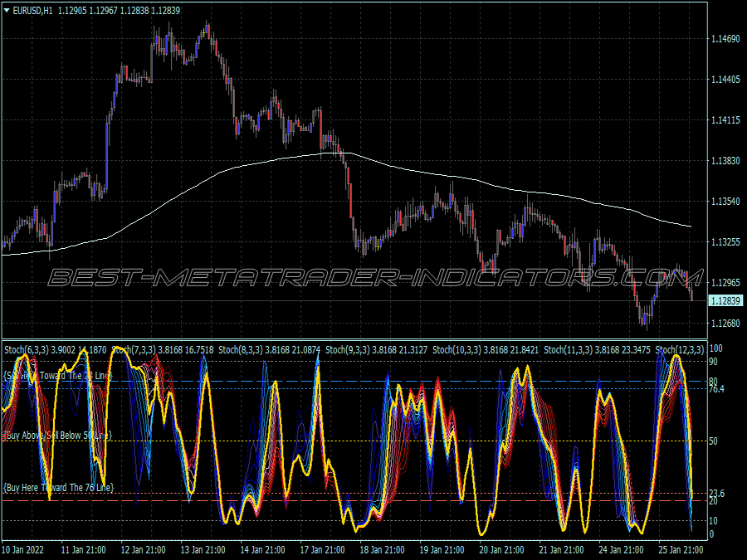Click the 50 level label on stochastic scale
Viewport: 747px width, 560px height.
(713, 441)
